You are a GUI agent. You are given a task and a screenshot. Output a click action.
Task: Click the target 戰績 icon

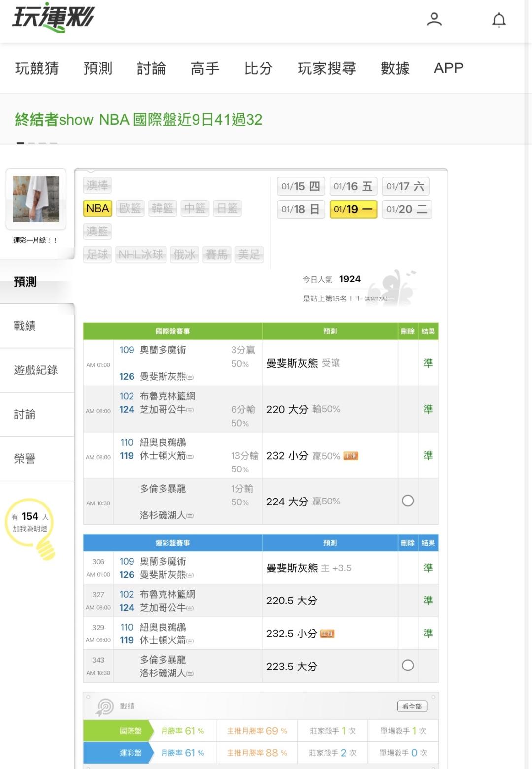pos(104,707)
